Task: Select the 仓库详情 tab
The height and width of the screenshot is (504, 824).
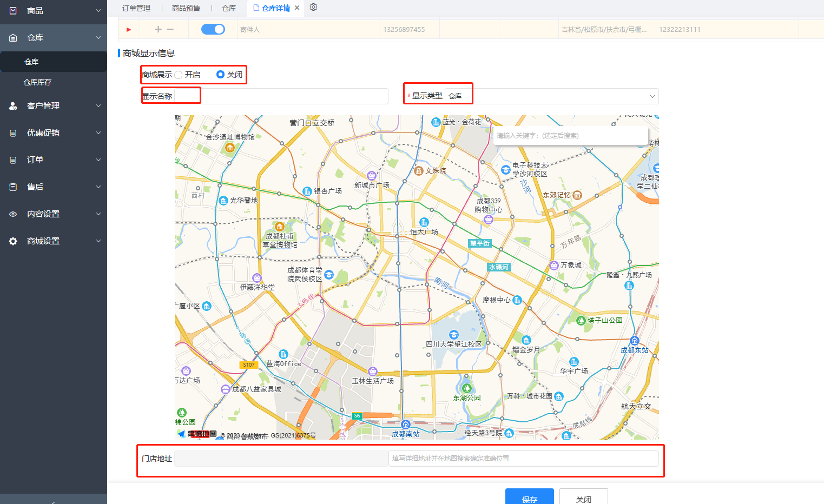Action: (276, 8)
